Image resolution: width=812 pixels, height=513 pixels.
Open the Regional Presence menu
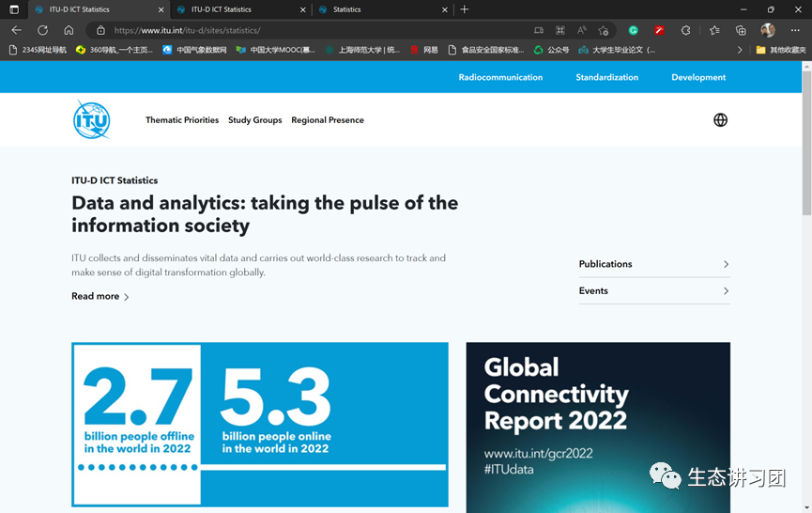coord(328,119)
